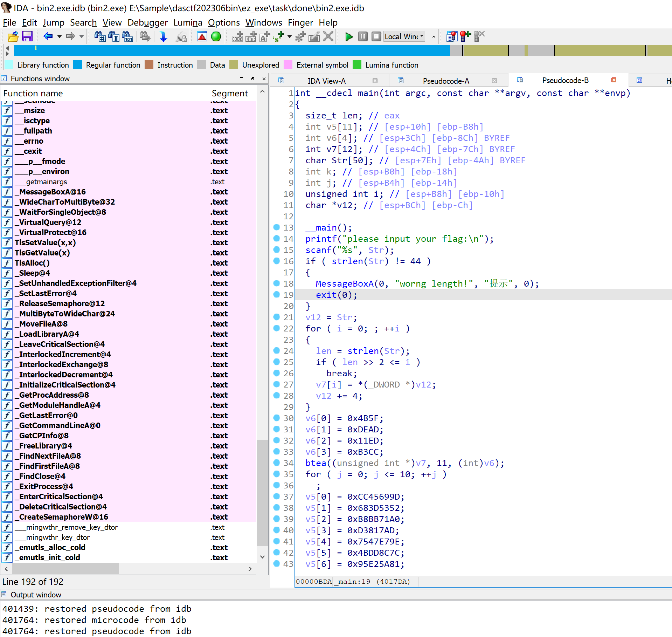
Task: Toggle breakpoint on line 16 strlen check
Action: click(277, 261)
